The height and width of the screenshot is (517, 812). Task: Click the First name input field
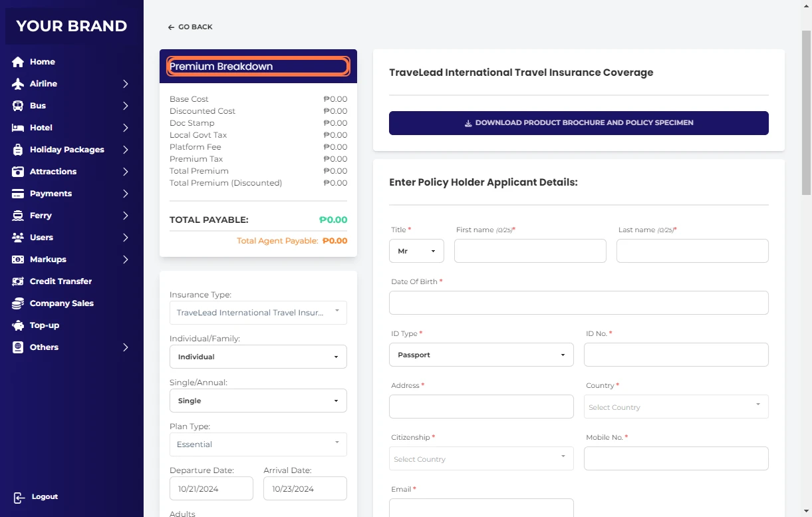(530, 251)
